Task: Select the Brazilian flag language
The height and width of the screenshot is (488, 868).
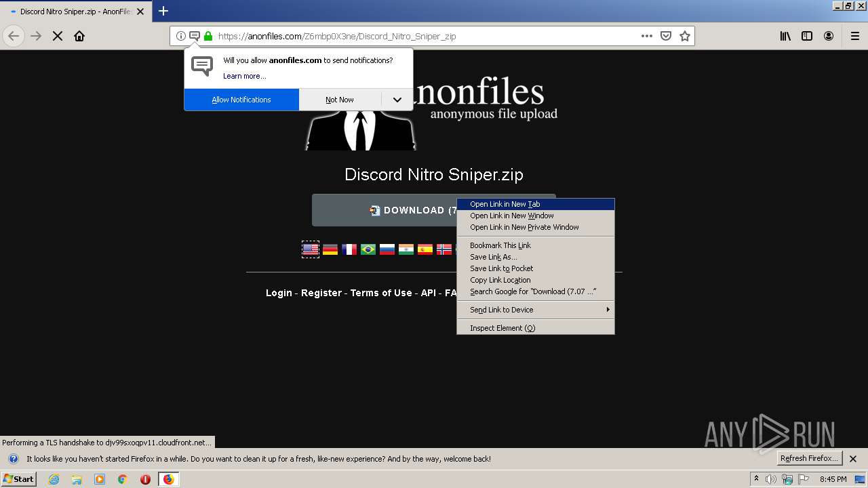Action: (368, 249)
